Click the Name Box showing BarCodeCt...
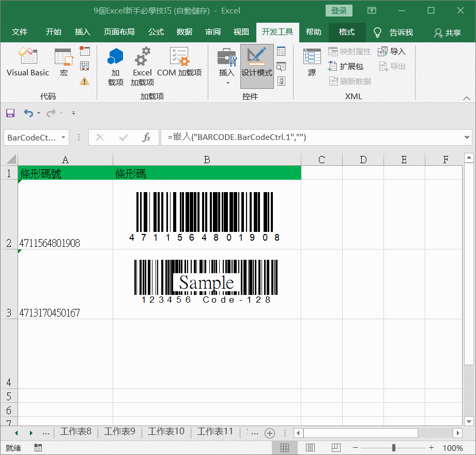Image resolution: width=476 pixels, height=455 pixels. 32,138
